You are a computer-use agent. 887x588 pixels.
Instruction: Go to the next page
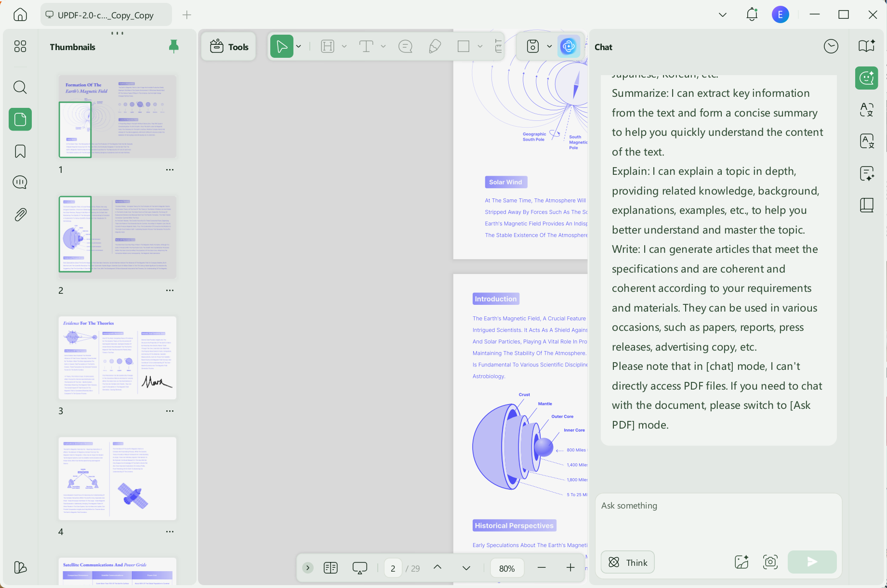coord(466,568)
